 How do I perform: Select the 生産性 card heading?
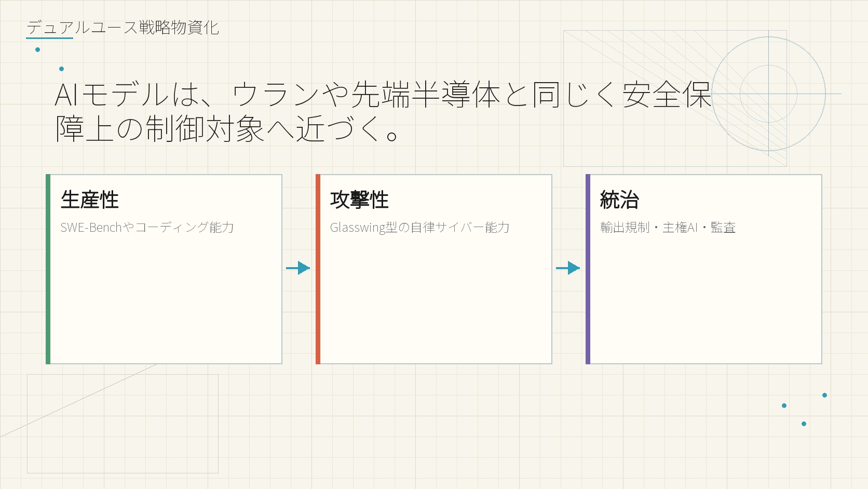pos(90,200)
